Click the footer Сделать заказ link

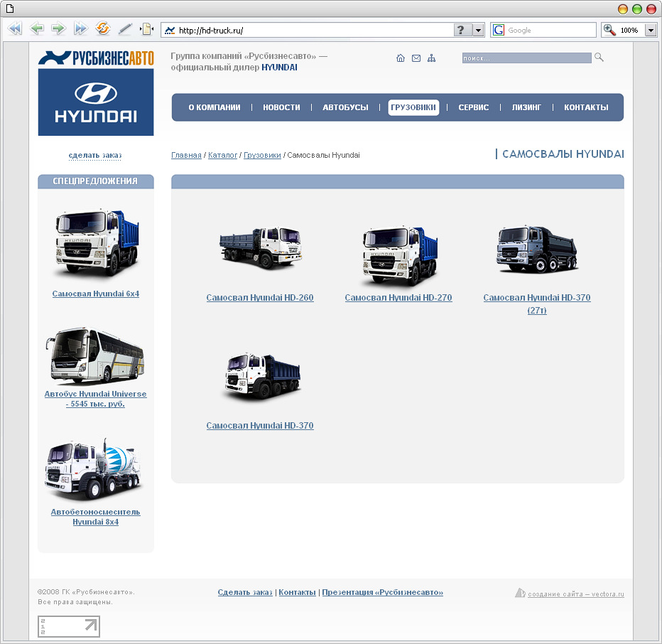[x=245, y=592]
